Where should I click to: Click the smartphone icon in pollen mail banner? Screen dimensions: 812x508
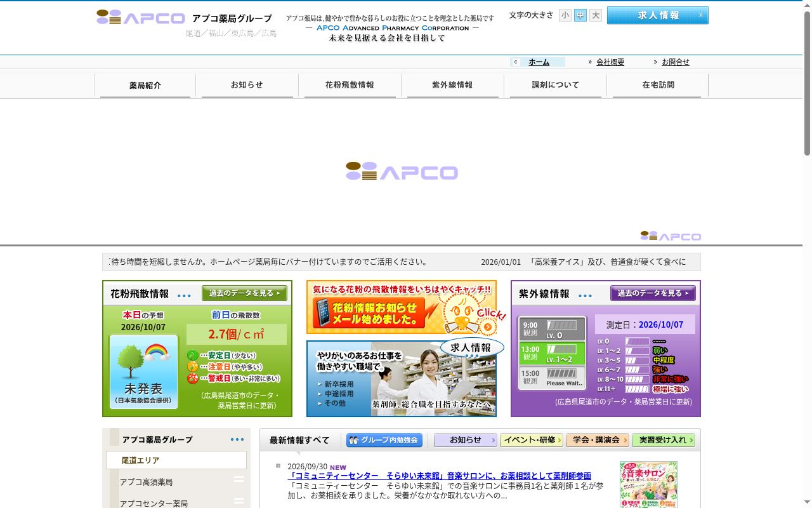click(x=324, y=314)
